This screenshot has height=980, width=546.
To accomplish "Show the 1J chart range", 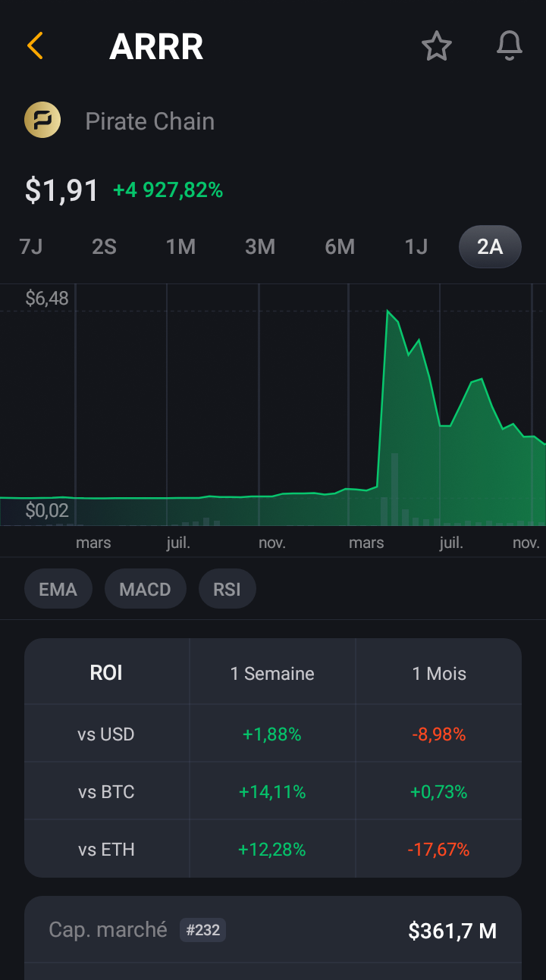I will [416, 246].
